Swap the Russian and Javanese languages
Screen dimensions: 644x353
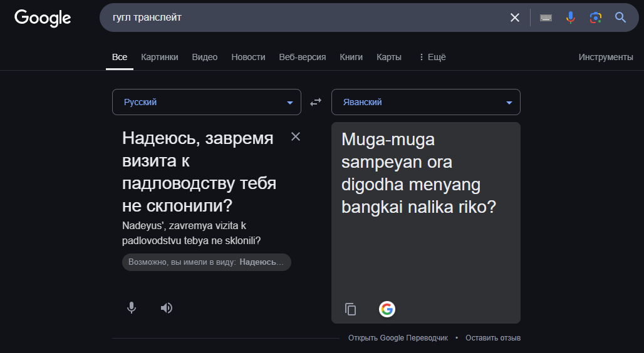pyautogui.click(x=316, y=102)
